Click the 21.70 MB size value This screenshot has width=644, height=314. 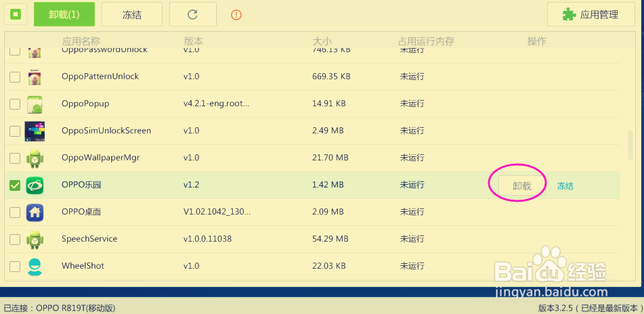330,158
